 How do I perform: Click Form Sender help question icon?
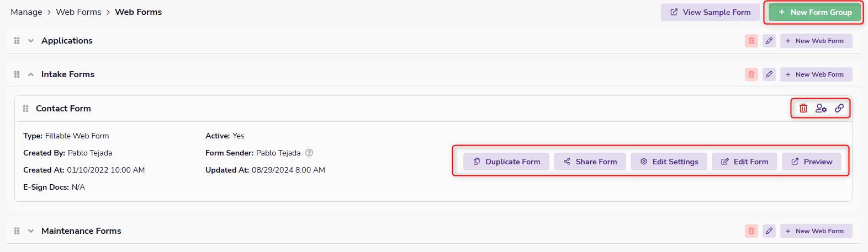[x=309, y=153]
